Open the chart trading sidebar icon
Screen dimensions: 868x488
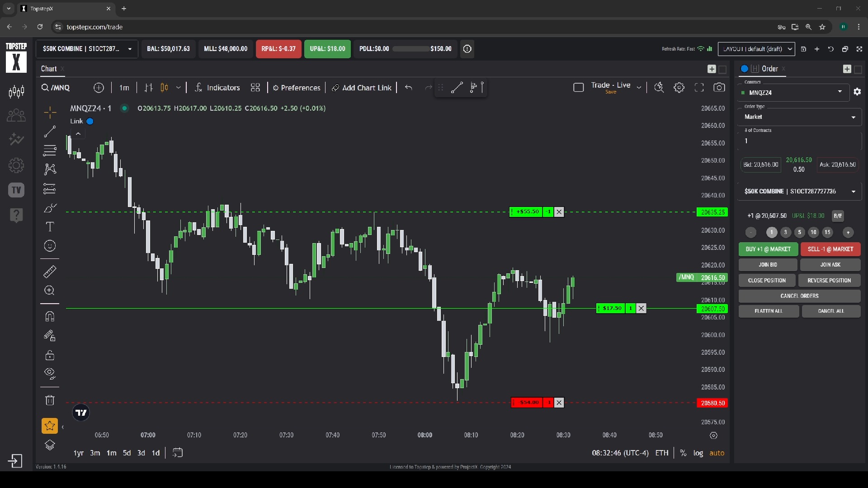pos(16,92)
